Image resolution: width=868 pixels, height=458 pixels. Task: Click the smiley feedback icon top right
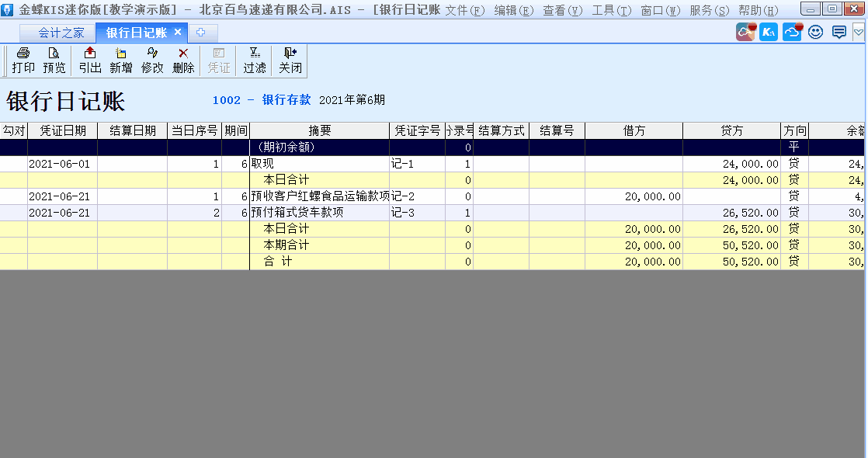click(x=815, y=33)
